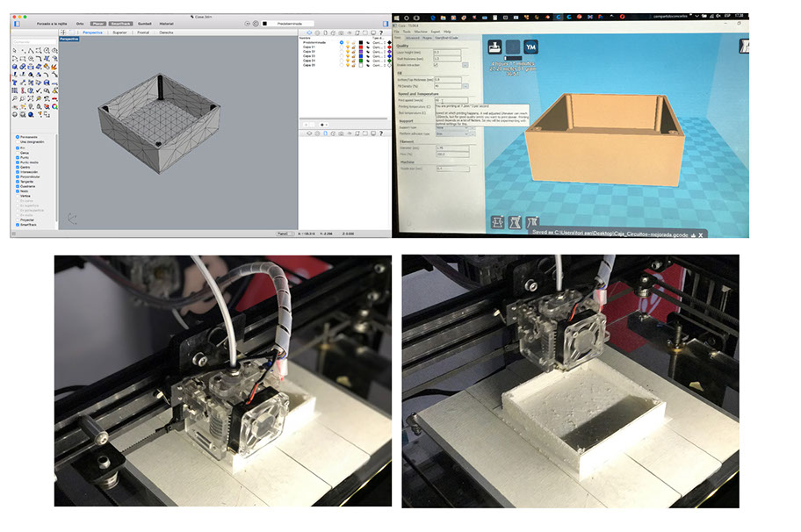Open Edge browser from the taskbar
The width and height of the screenshot is (801, 532).
(x=433, y=18)
